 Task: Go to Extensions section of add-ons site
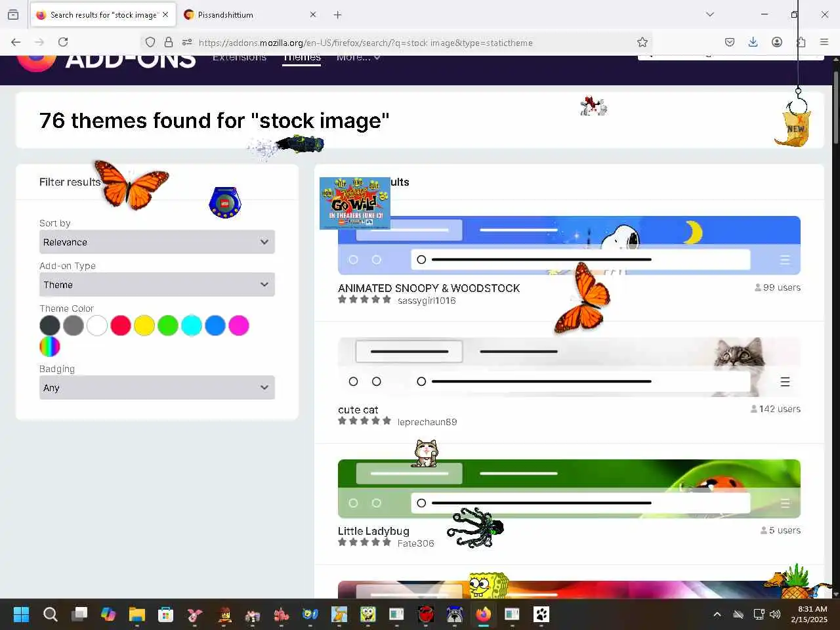(240, 58)
